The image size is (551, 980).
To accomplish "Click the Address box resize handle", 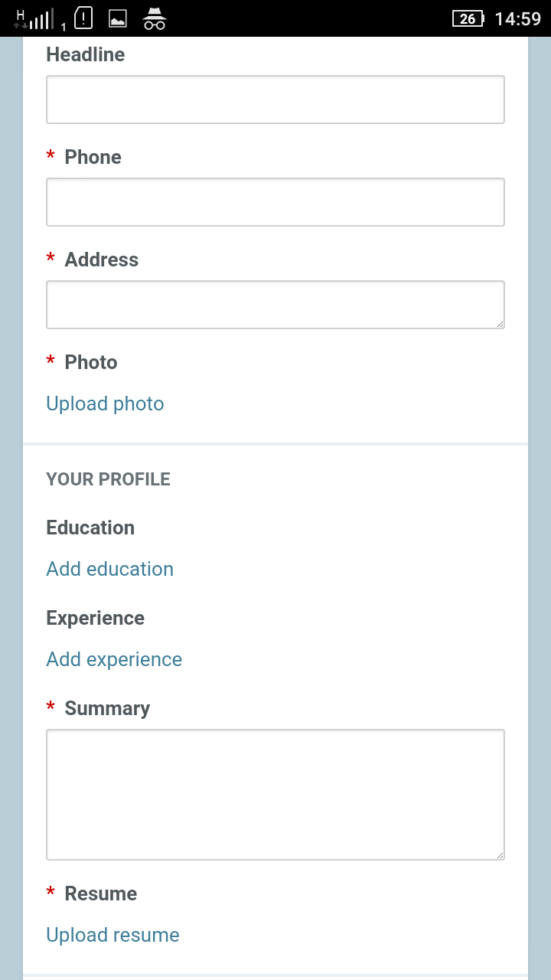I will pyautogui.click(x=499, y=323).
